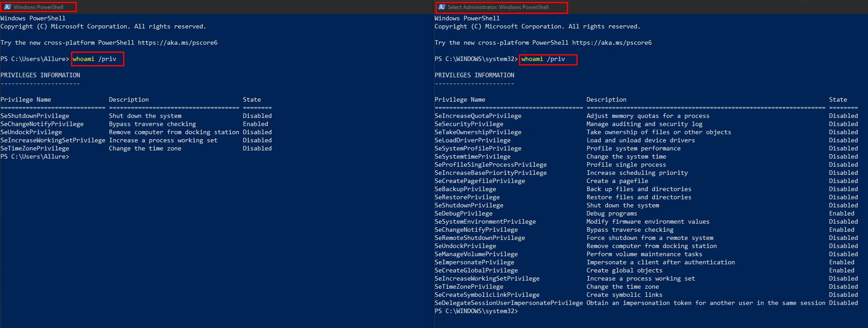The width and height of the screenshot is (868, 328).
Task: Click SeCreateGlobalPrivilege in Administrator window
Action: coord(476,271)
